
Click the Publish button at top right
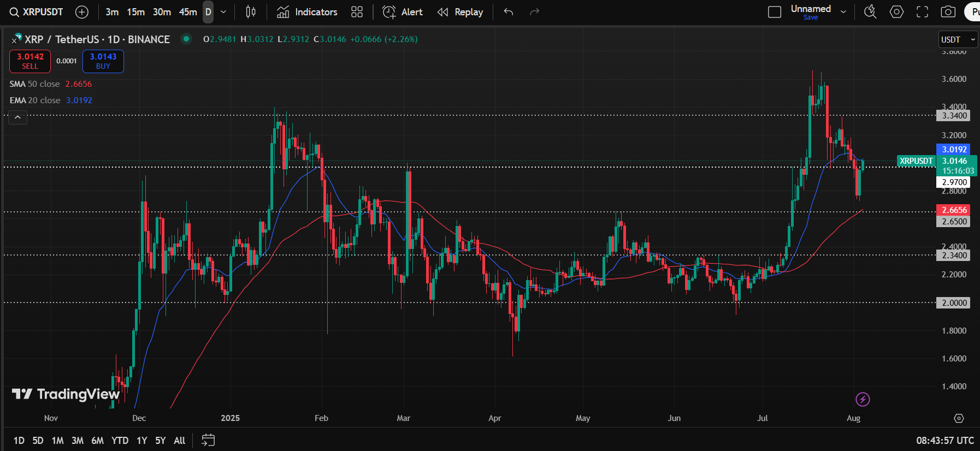[x=973, y=12]
